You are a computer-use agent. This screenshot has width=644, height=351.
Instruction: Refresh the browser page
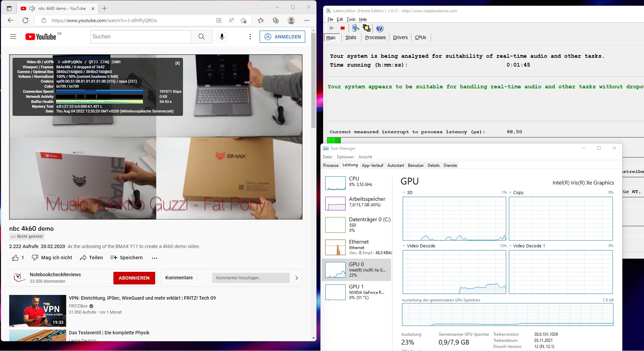pos(25,20)
